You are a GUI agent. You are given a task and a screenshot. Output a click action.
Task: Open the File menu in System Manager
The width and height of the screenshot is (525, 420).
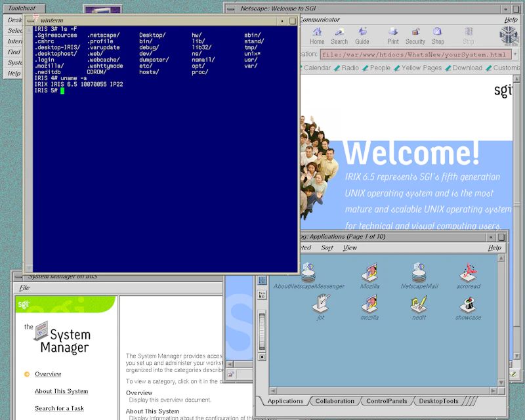pyautogui.click(x=24, y=287)
